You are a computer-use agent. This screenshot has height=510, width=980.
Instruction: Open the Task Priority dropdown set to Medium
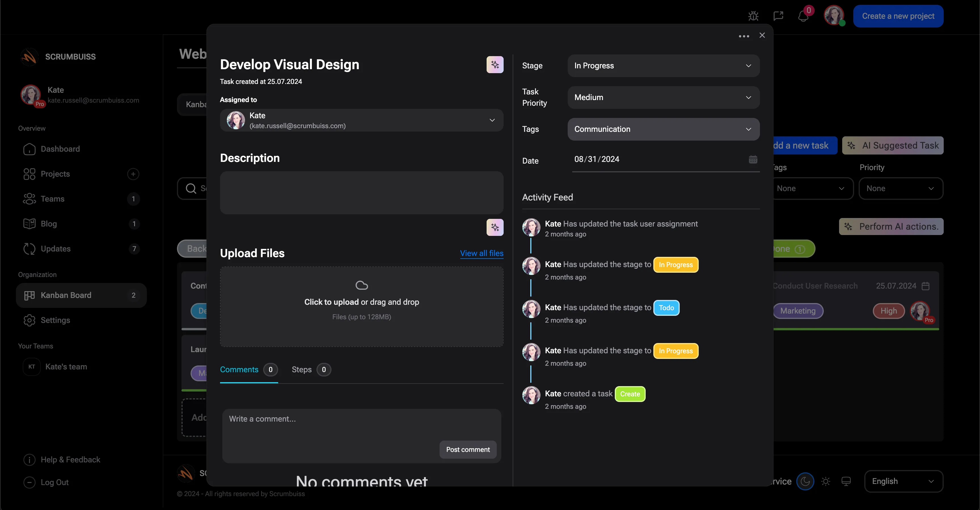coord(663,97)
